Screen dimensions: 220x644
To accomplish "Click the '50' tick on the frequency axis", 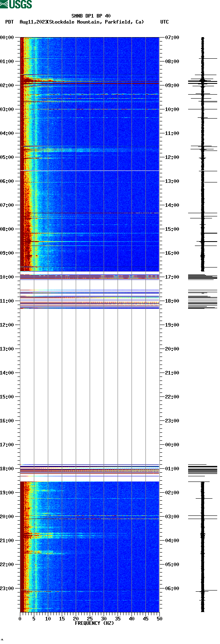I will tap(159, 619).
